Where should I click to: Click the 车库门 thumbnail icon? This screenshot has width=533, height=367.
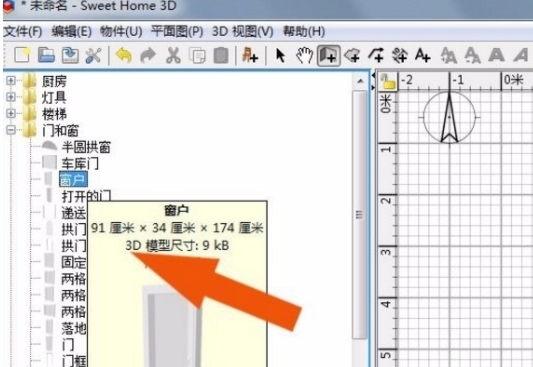[x=50, y=163]
